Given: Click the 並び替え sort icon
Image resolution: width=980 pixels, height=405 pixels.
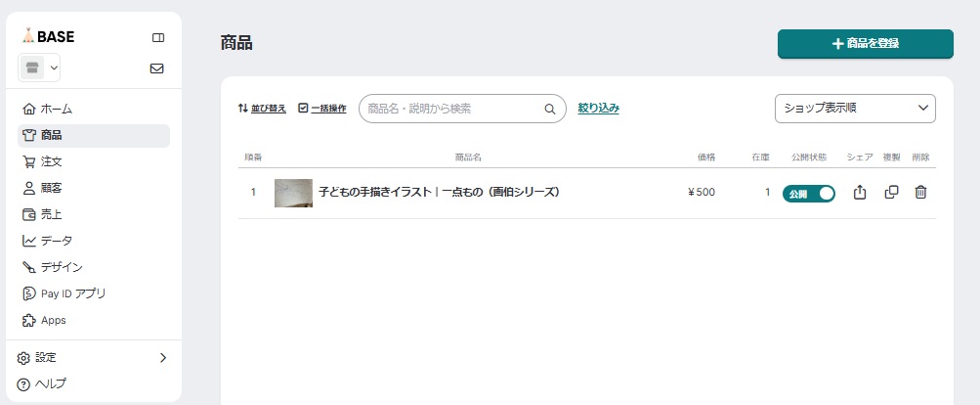Looking at the screenshot, I should click(x=243, y=109).
